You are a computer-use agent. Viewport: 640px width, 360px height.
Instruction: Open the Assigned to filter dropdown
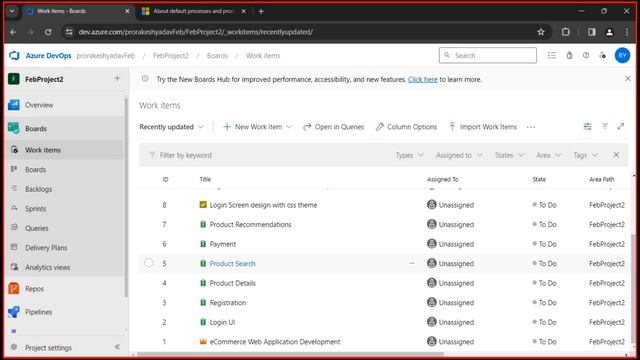(x=459, y=155)
